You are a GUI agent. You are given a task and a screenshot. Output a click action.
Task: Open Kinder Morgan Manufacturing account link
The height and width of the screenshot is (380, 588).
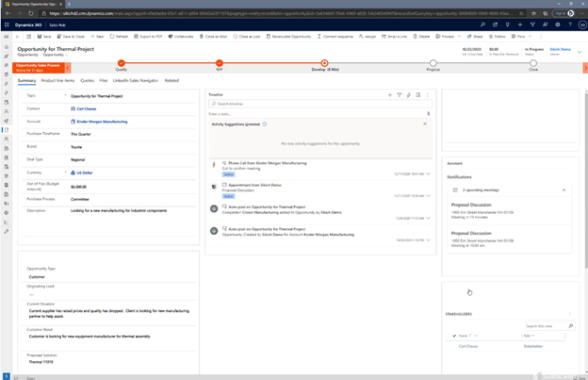[102, 122]
